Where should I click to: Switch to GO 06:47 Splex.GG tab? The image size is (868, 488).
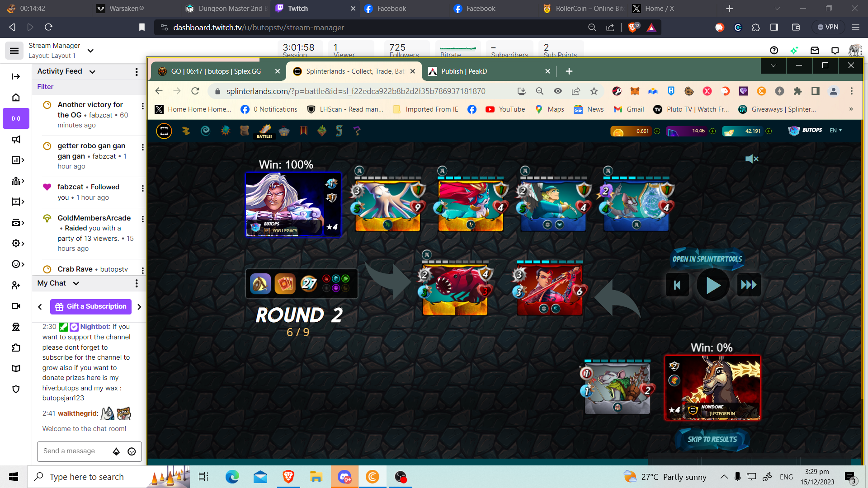(x=216, y=71)
